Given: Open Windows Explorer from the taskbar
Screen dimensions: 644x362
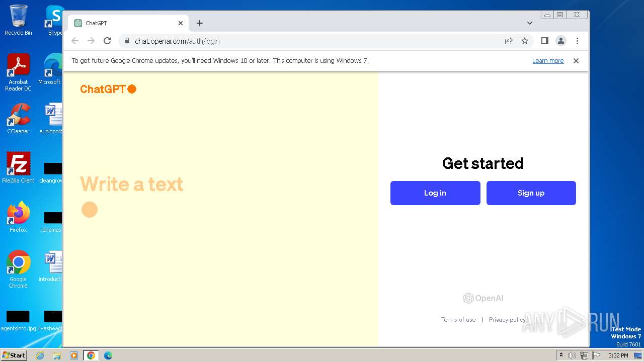Looking at the screenshot, I should click(57, 355).
